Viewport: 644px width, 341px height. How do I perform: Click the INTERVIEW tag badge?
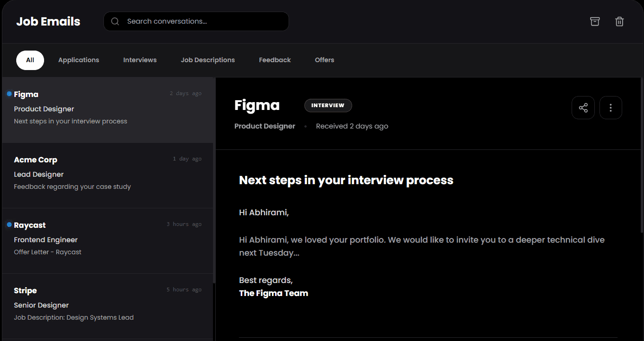coord(328,105)
